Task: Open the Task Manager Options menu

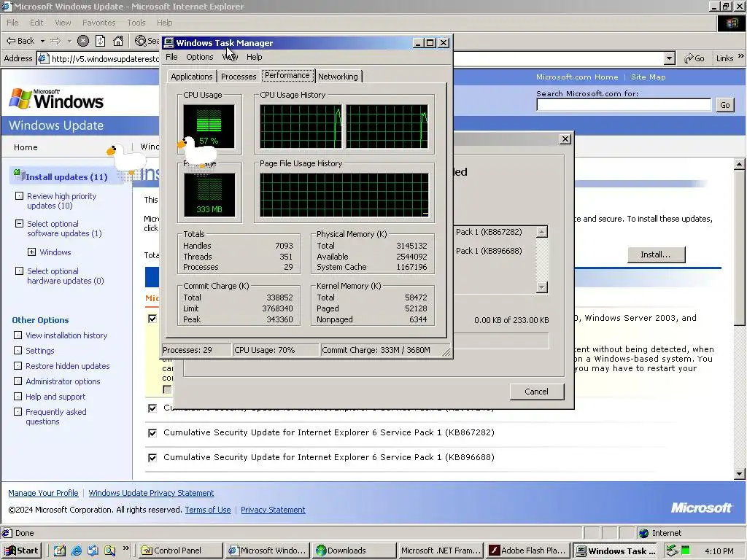Action: [x=200, y=57]
